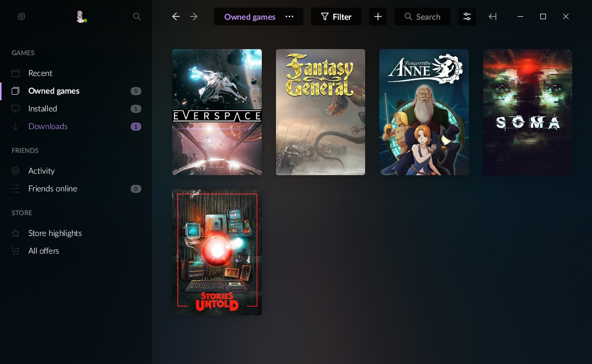Click the funnel icon on Filter
The height and width of the screenshot is (364, 592).
coord(325,17)
